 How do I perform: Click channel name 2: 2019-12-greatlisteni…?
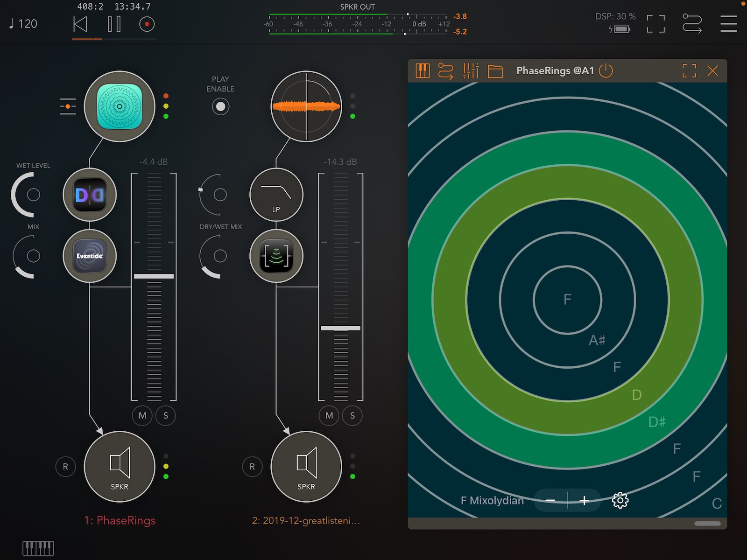pos(306,520)
